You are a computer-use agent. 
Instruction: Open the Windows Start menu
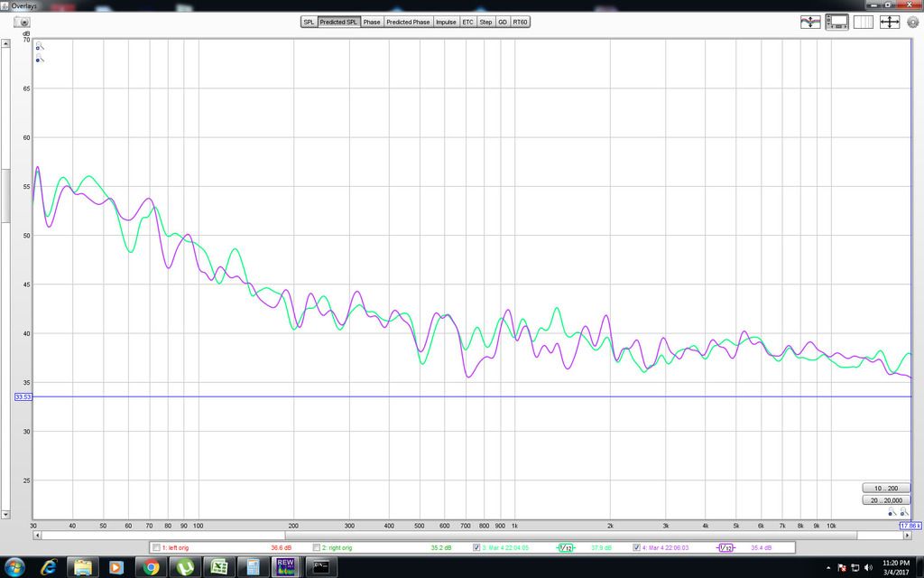pyautogui.click(x=14, y=567)
